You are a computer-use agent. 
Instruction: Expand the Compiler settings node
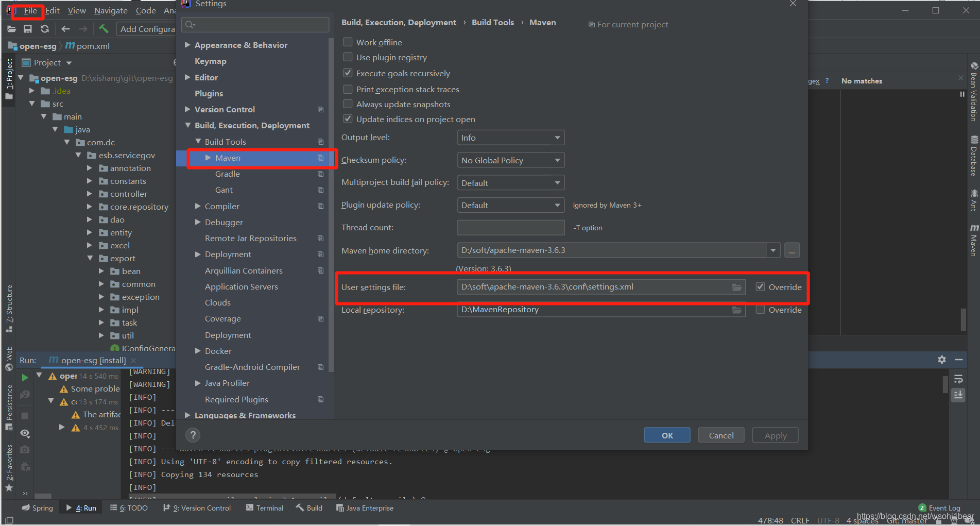[x=198, y=206]
